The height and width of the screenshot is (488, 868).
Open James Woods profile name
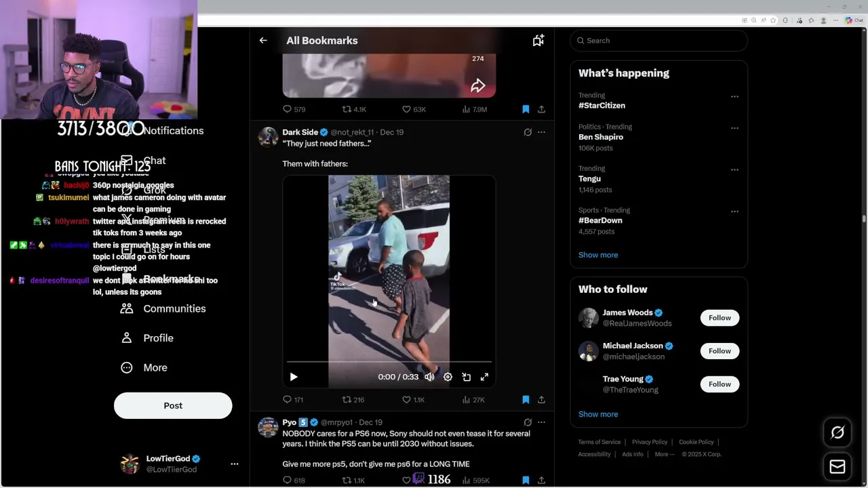coord(628,312)
